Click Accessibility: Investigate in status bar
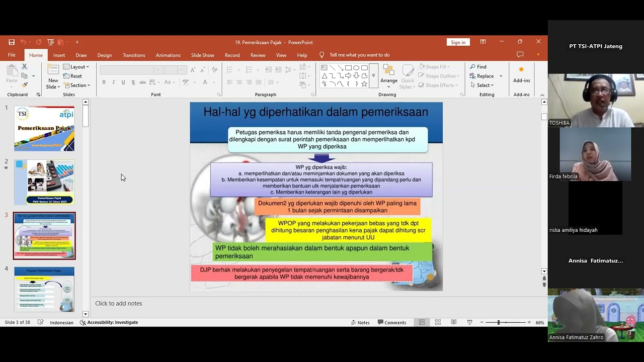The image size is (644, 362). coord(109,322)
